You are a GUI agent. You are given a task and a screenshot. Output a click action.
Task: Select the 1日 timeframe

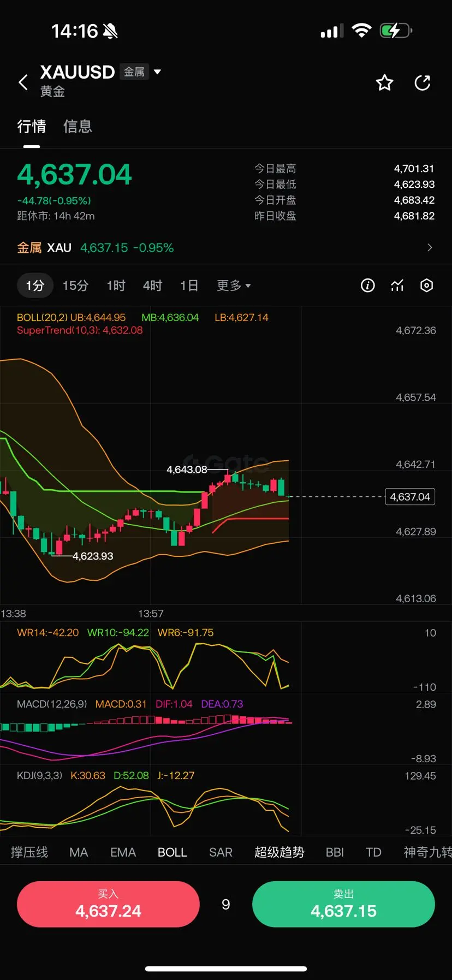[x=189, y=286]
